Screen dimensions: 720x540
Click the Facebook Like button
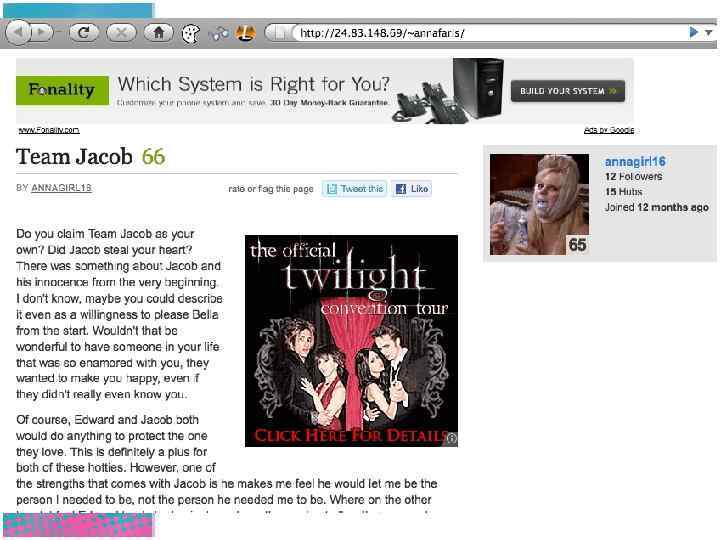click(x=411, y=189)
